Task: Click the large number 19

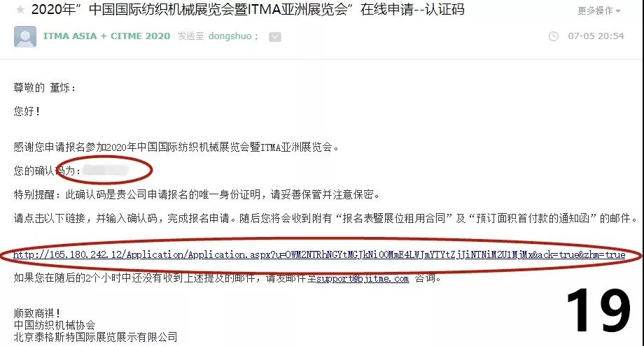Action: [x=598, y=310]
